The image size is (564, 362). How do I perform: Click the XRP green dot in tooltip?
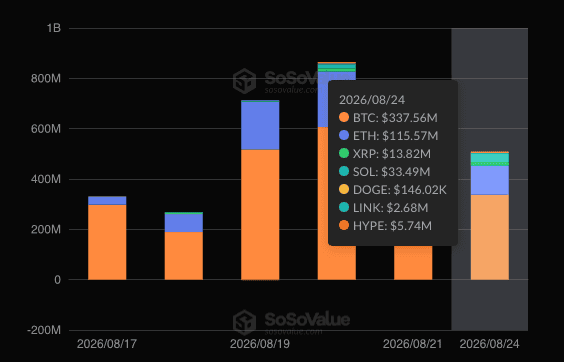tap(344, 153)
